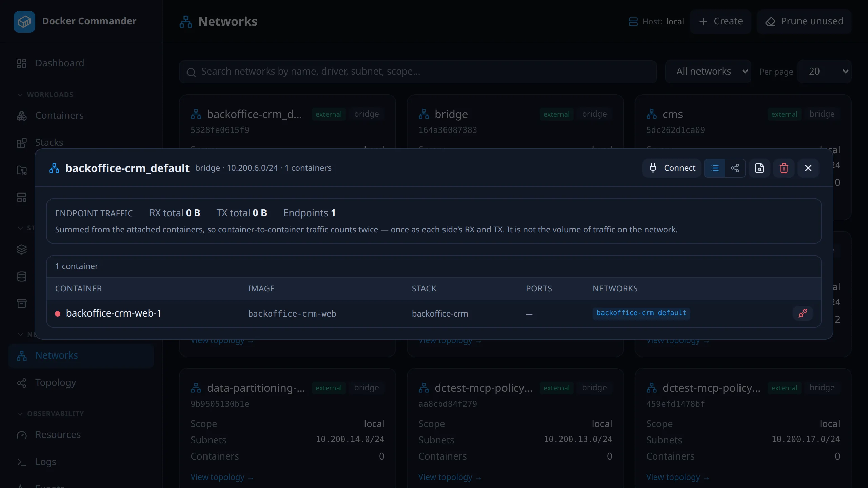Click the 10.200.14.0/24 subnet value
868x488 pixels.
[350, 440]
